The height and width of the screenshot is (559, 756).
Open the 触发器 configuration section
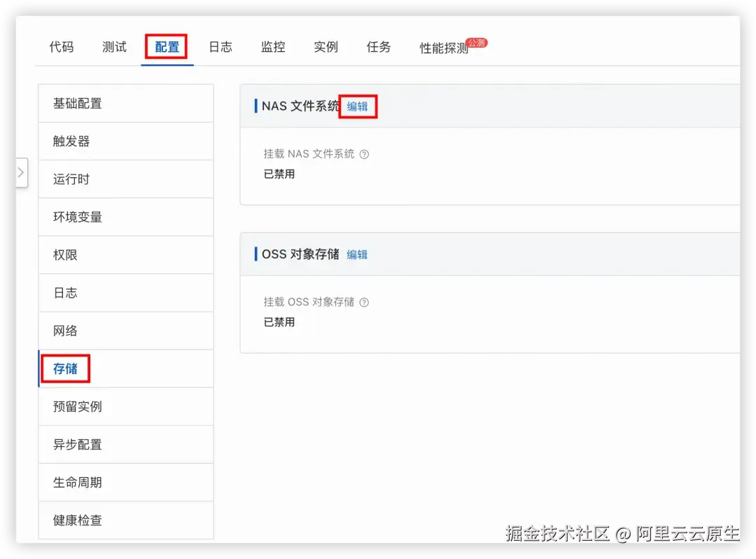pos(73,141)
